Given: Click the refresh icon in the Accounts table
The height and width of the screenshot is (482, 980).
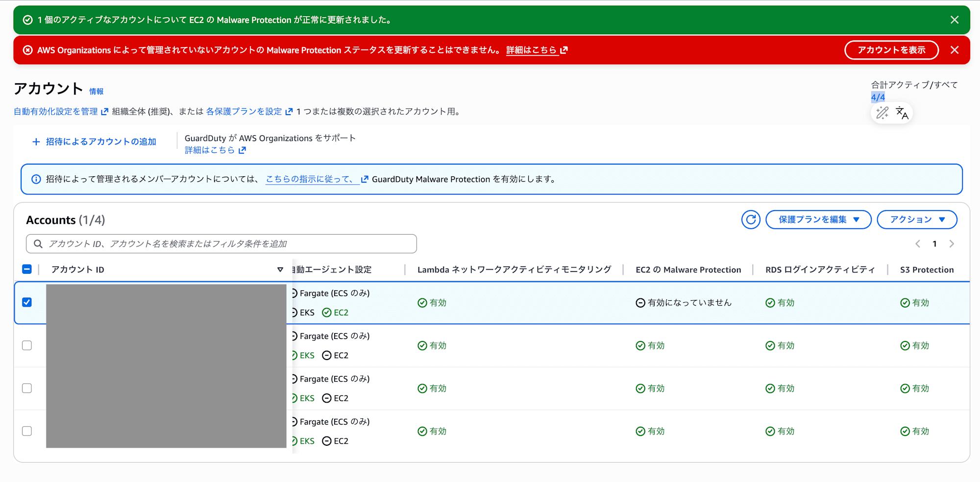Looking at the screenshot, I should [x=751, y=219].
